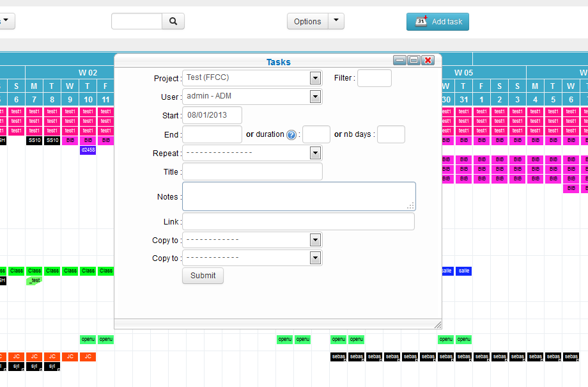Click the Filter input box
The image size is (588, 387).
click(374, 78)
